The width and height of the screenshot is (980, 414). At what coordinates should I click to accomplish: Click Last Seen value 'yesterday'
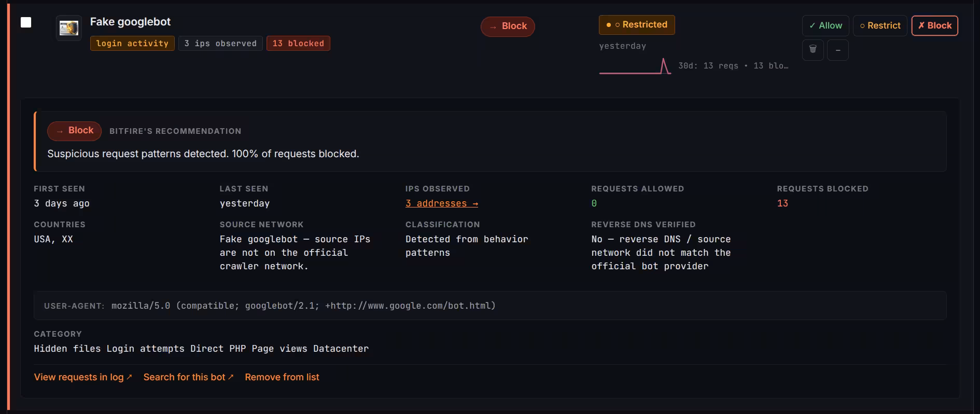point(245,203)
